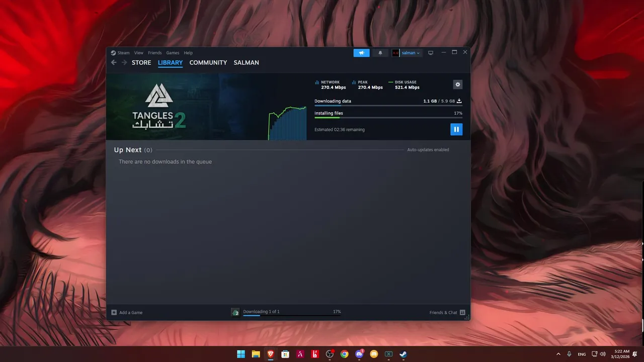Click Estimated 02:36 remaining text
The height and width of the screenshot is (362, 644).
(340, 130)
